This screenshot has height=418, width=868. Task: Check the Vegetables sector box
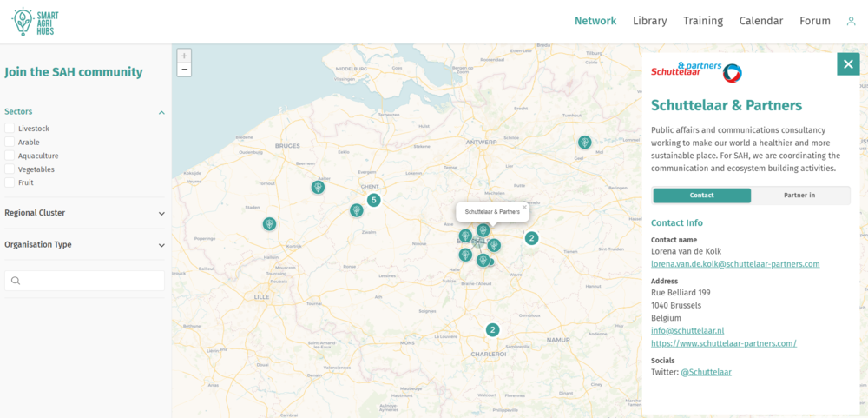click(x=10, y=169)
